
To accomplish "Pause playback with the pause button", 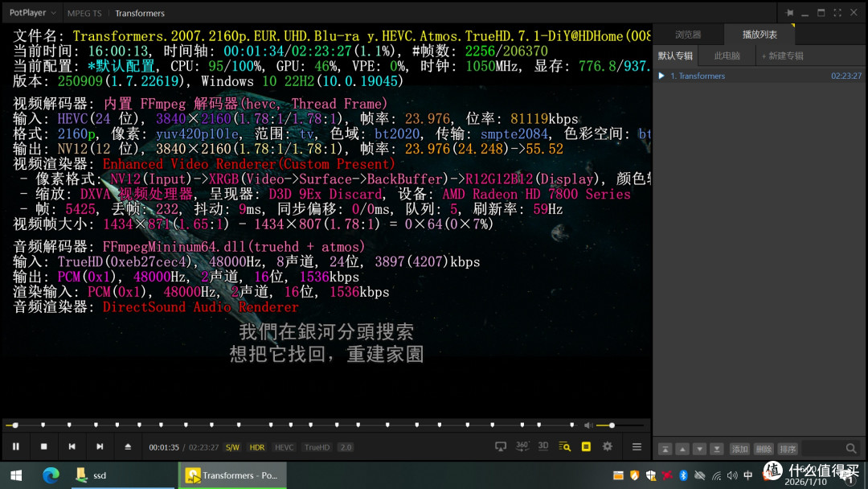I will coord(16,446).
